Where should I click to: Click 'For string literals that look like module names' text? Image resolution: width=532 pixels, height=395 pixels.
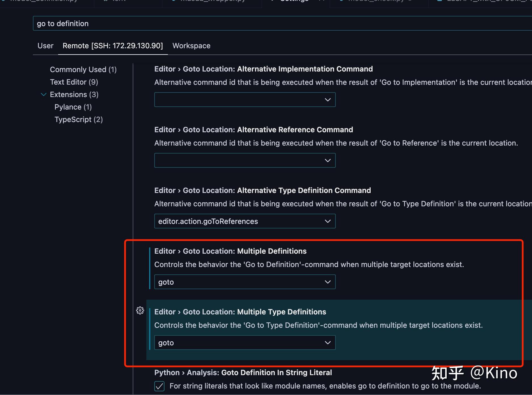(325, 386)
